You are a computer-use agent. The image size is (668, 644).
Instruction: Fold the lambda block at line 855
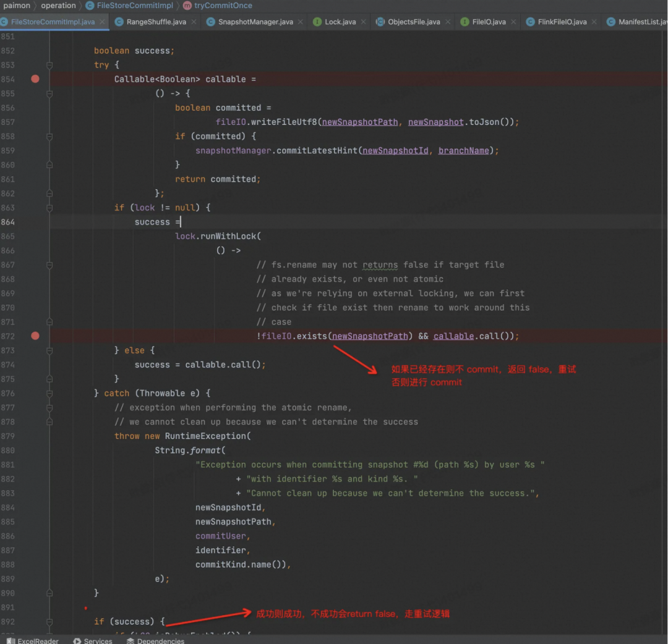pos(49,93)
